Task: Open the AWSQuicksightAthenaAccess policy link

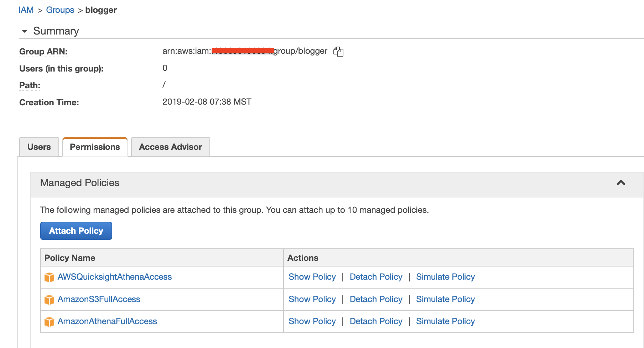Action: 115,277
